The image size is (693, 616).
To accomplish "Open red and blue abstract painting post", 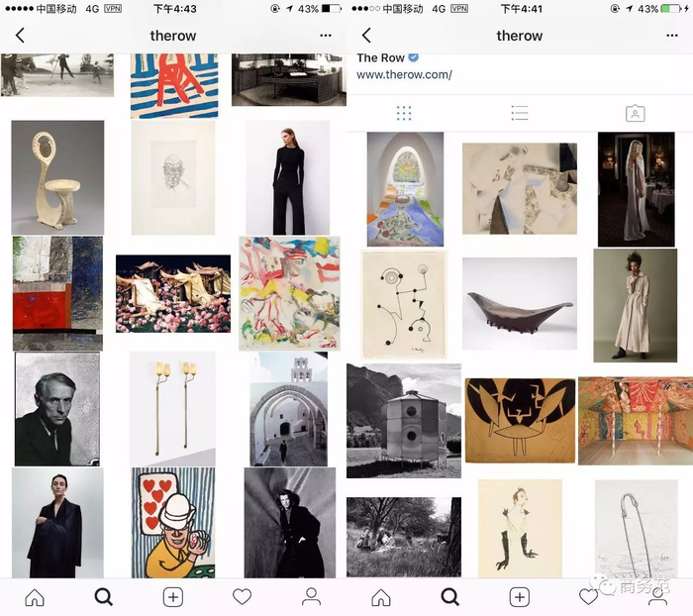I will (57, 293).
